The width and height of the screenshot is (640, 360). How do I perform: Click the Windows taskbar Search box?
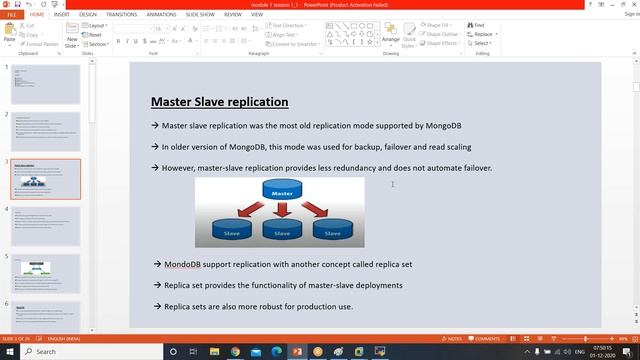pyautogui.click(x=91, y=351)
